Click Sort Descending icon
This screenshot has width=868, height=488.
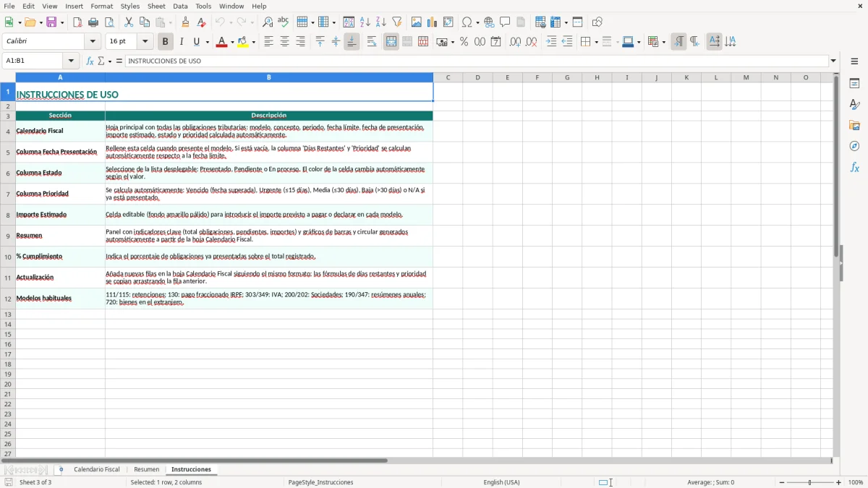[381, 22]
